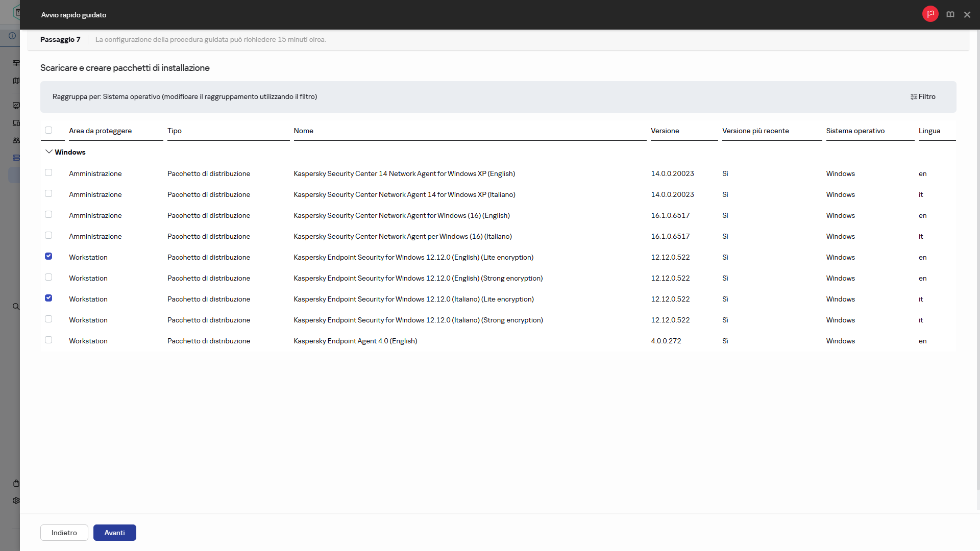Open the help book icon in the header

pyautogui.click(x=950, y=15)
